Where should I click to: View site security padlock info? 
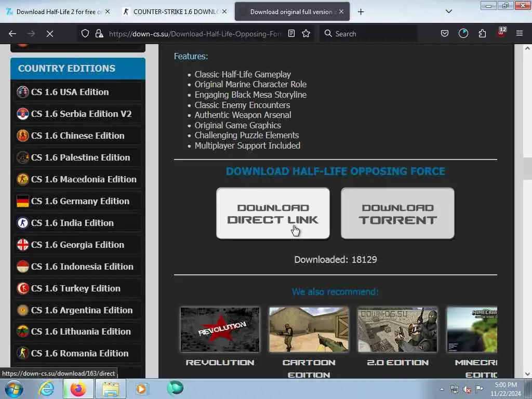coord(99,33)
